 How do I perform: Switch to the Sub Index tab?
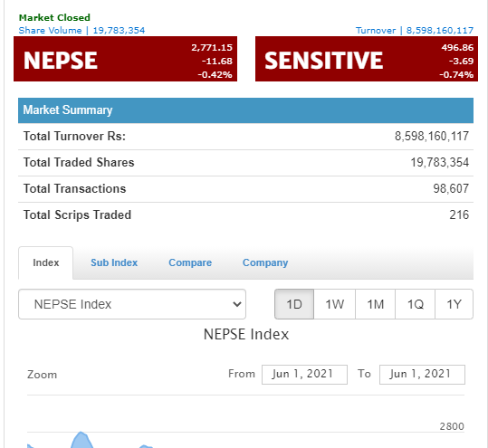tap(114, 262)
